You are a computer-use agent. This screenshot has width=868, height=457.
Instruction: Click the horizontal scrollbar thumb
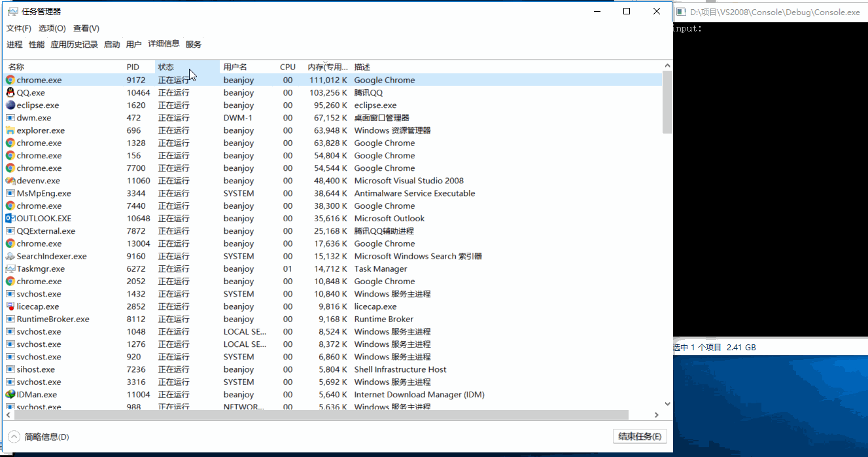point(322,415)
